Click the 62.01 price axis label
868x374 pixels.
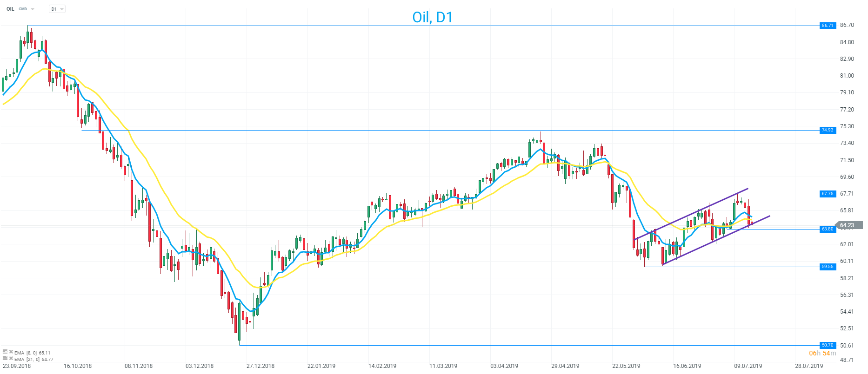tap(847, 244)
